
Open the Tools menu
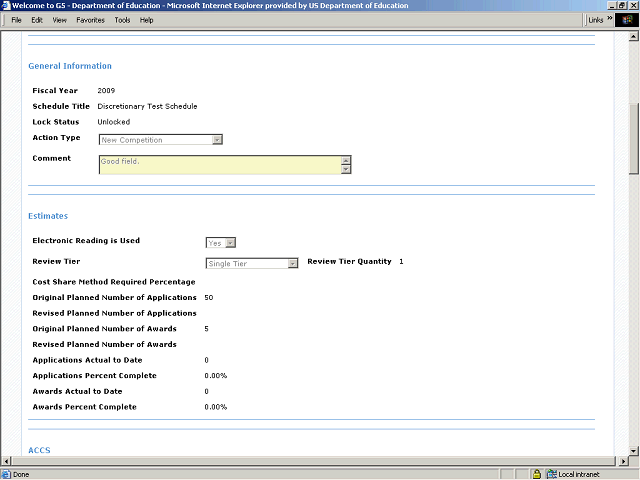(122, 20)
